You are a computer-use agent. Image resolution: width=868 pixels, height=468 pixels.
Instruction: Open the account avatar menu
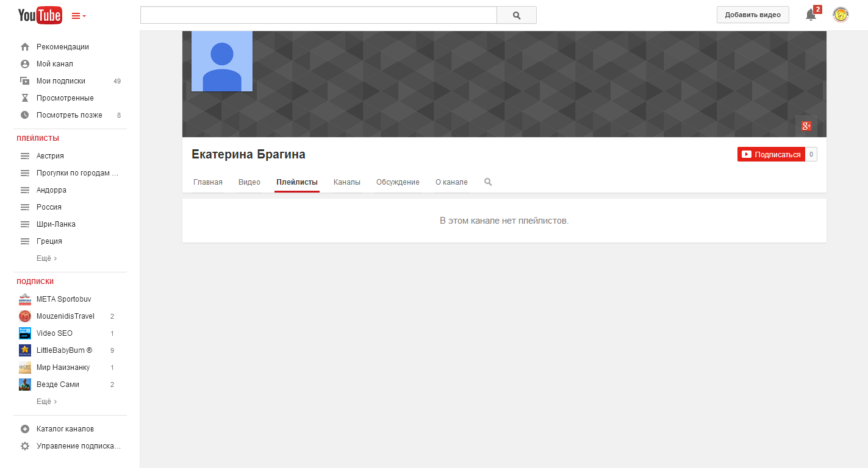click(x=841, y=15)
